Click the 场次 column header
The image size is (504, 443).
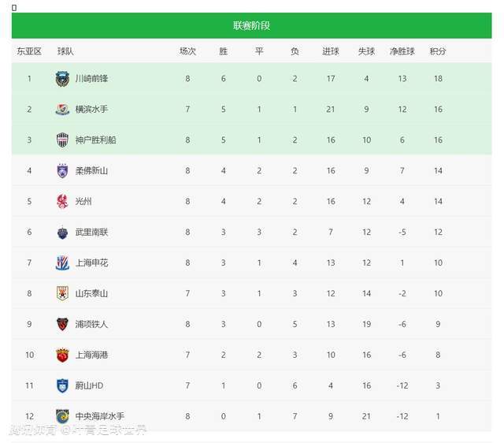point(187,51)
